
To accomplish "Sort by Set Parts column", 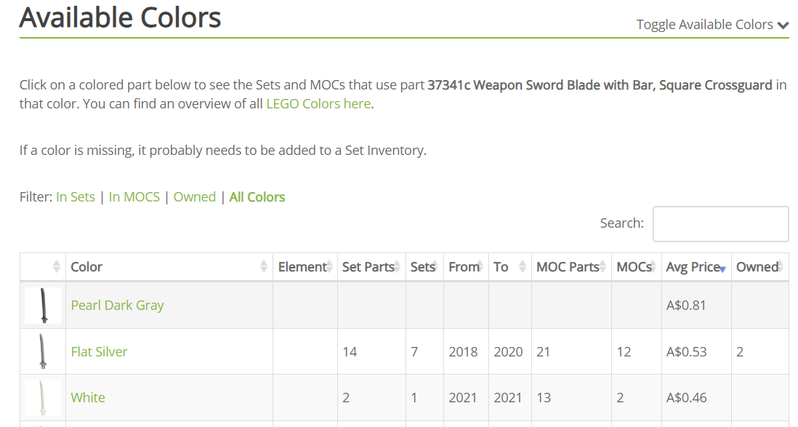I will click(368, 267).
